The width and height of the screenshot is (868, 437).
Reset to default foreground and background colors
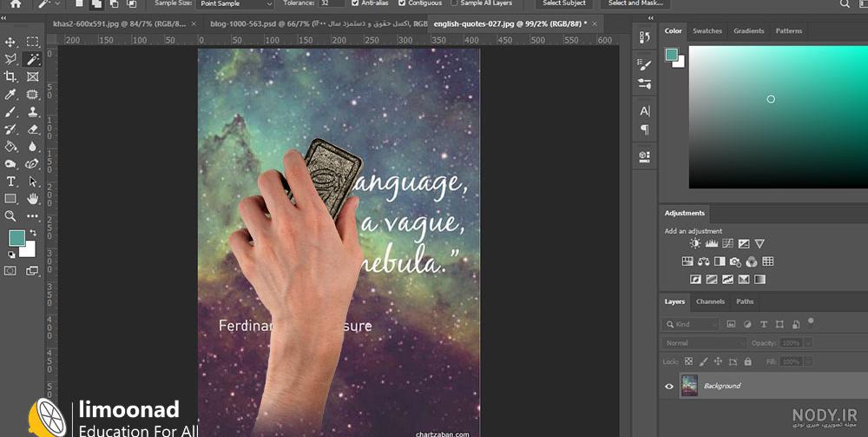(x=11, y=255)
